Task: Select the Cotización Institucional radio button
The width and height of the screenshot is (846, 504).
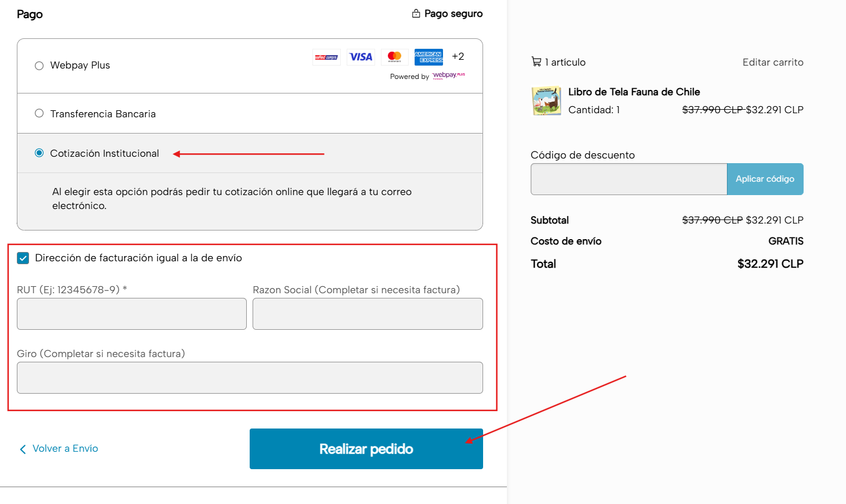Action: (x=39, y=153)
